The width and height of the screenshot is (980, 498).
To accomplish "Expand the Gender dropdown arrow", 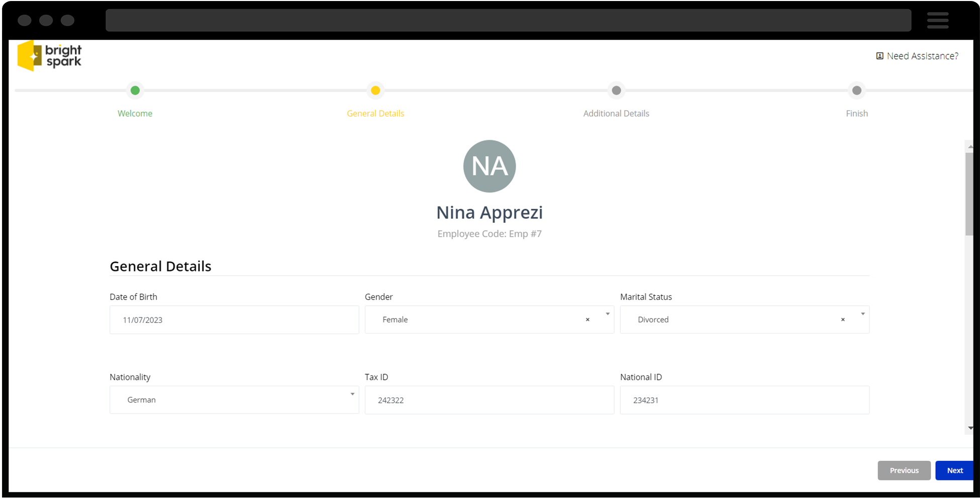I will pos(608,314).
